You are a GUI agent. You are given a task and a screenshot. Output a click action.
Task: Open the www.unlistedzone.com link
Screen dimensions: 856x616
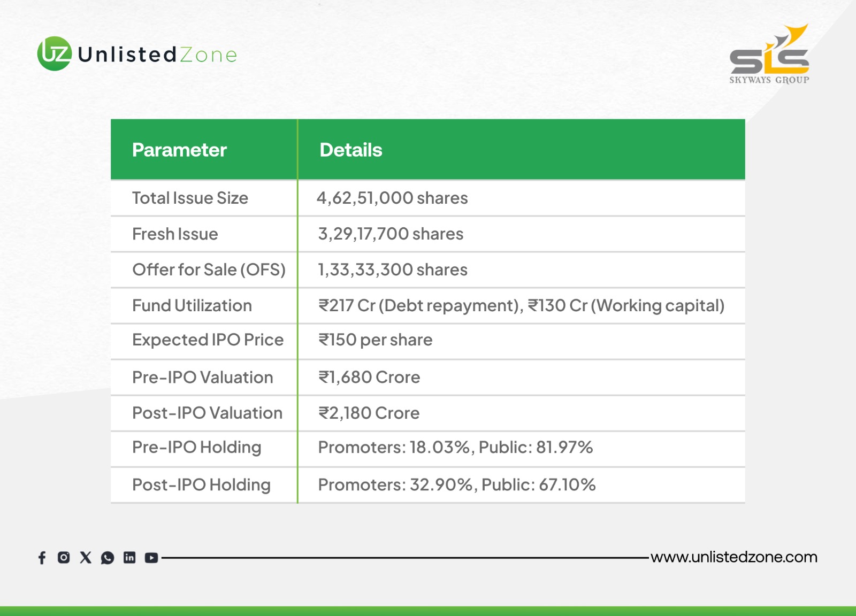pyautogui.click(x=733, y=557)
